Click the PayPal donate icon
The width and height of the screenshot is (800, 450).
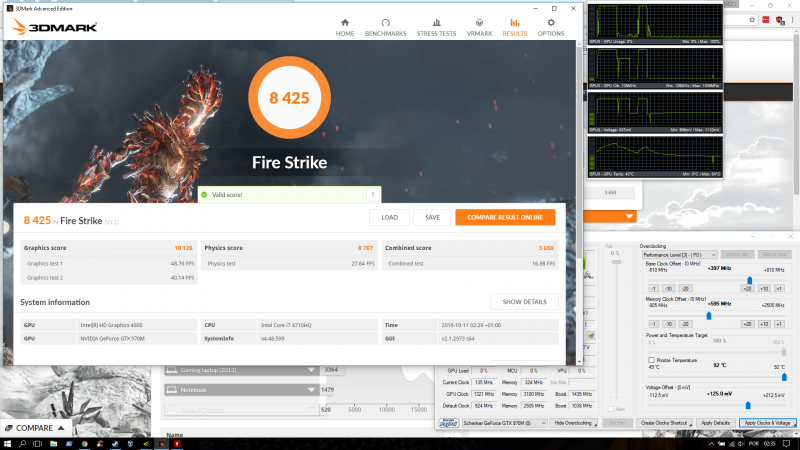(x=448, y=423)
